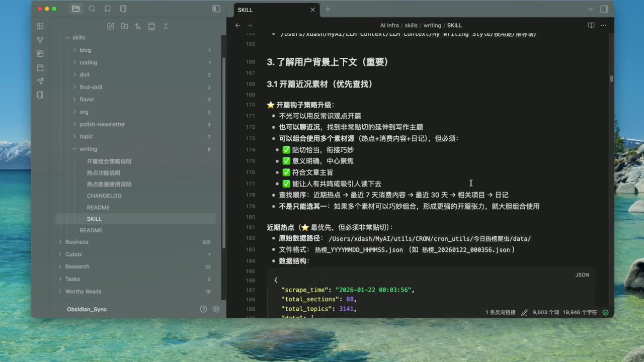The image size is (644, 362).
Task: Collapse all folders with the collapse icon
Action: point(166,26)
